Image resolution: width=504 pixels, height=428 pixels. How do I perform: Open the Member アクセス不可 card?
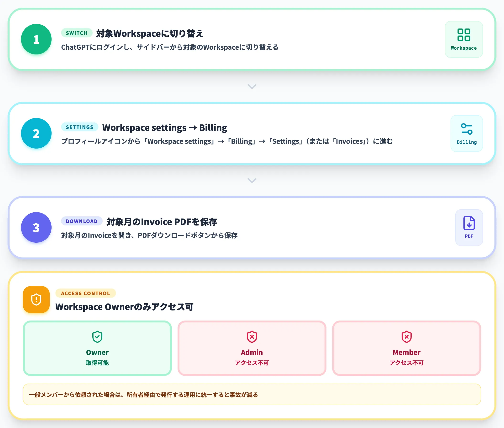click(x=407, y=348)
